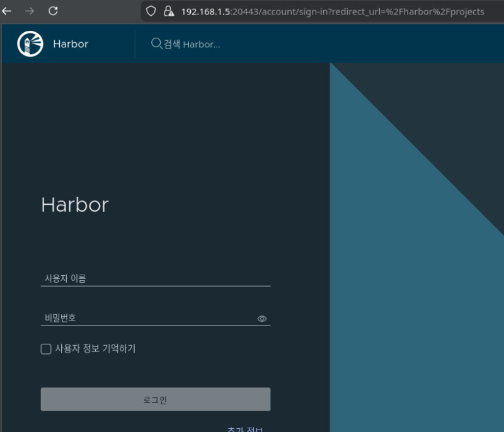Show password with the eye icon
The image size is (504, 432).
coord(262,319)
